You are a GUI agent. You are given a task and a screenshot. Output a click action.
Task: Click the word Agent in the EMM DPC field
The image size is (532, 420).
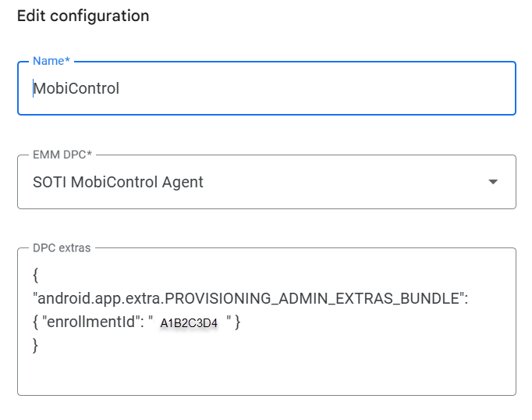pyautogui.click(x=183, y=182)
